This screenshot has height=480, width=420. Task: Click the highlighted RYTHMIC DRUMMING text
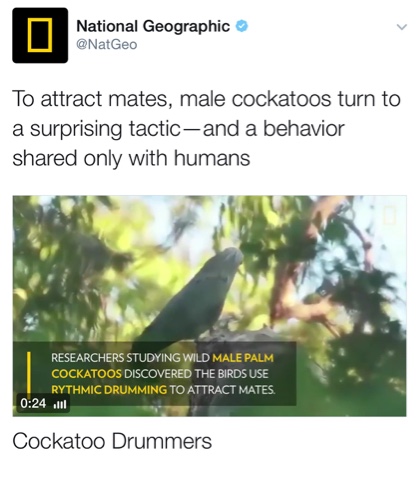pos(109,389)
